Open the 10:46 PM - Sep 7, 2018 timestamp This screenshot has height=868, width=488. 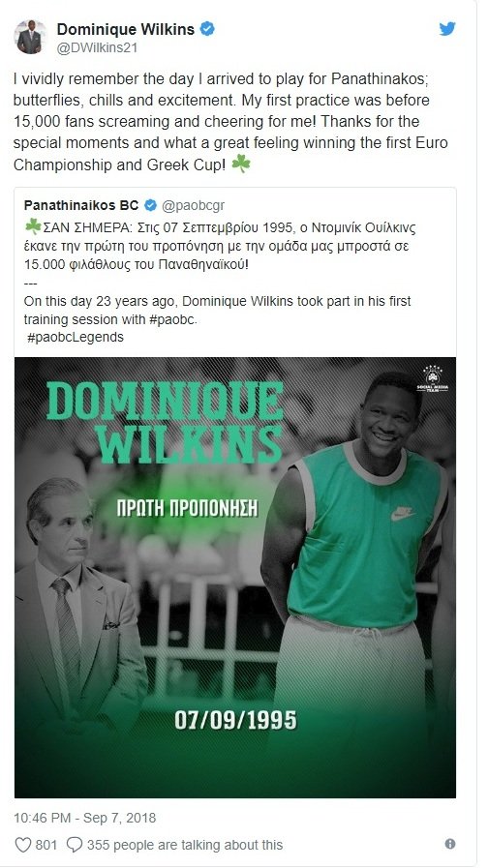click(85, 819)
